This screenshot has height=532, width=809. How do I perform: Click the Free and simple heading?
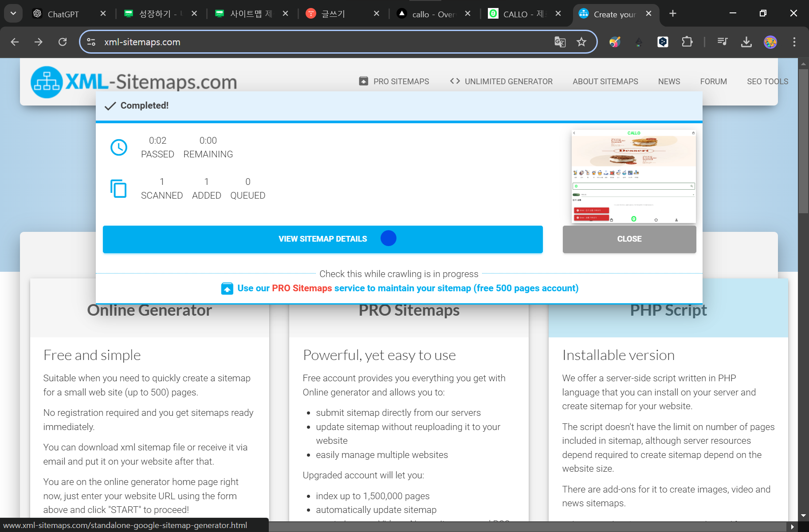[92, 355]
